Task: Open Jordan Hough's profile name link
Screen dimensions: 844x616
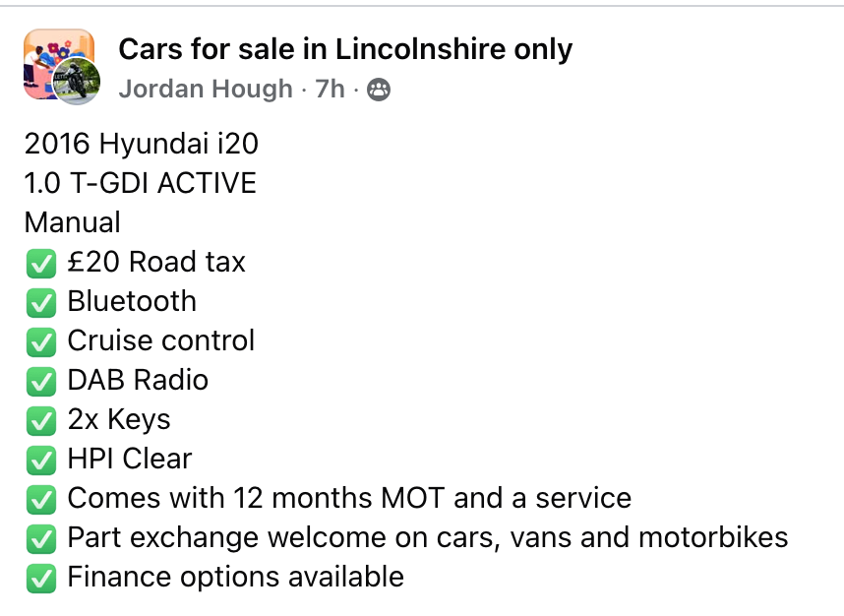Action: point(206,90)
